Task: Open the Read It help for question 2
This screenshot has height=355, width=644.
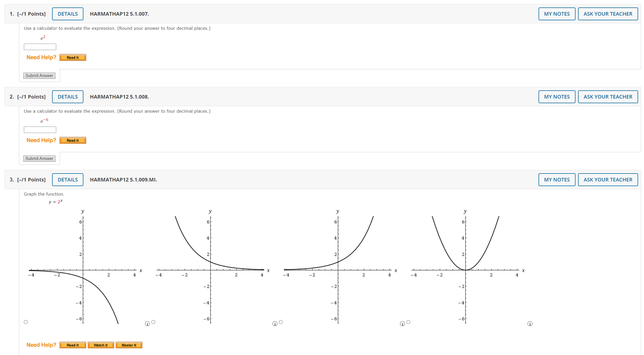Action: tap(73, 140)
